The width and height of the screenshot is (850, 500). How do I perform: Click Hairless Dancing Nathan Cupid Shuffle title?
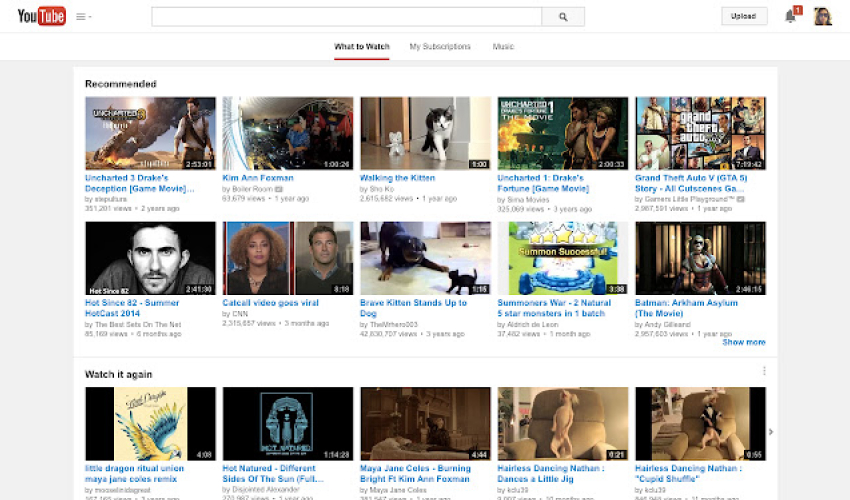pos(688,473)
